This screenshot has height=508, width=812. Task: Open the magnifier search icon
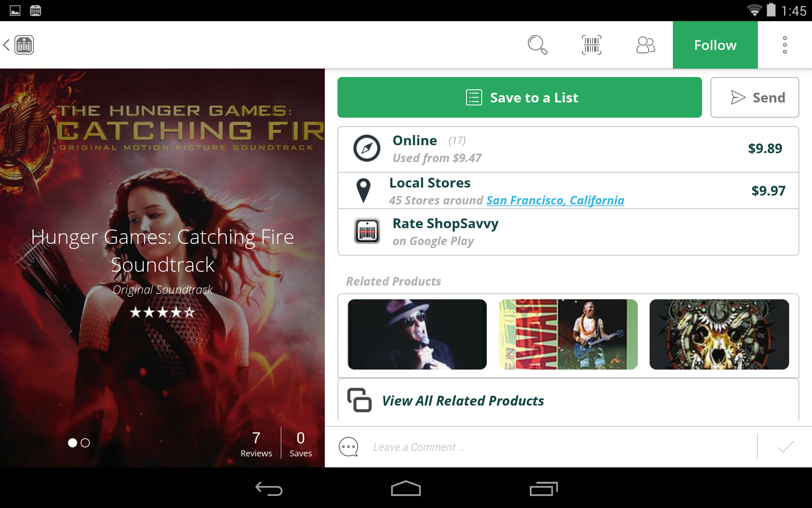(x=537, y=45)
